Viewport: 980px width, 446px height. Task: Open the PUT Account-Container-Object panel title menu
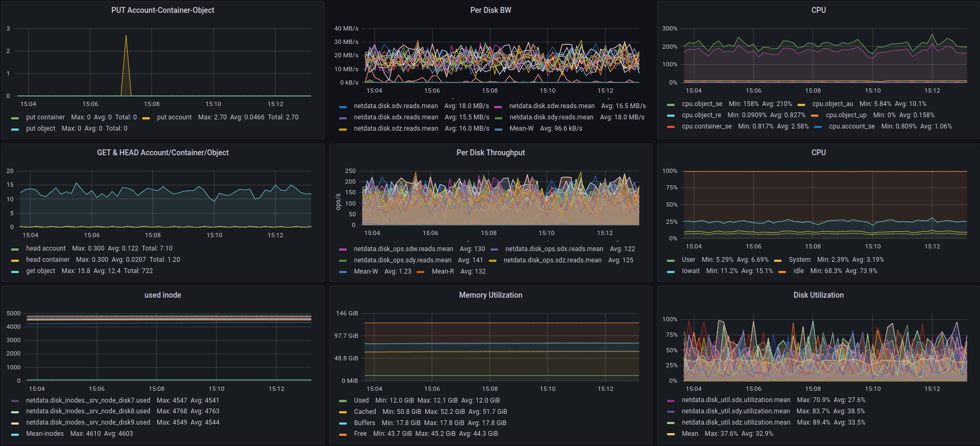163,10
